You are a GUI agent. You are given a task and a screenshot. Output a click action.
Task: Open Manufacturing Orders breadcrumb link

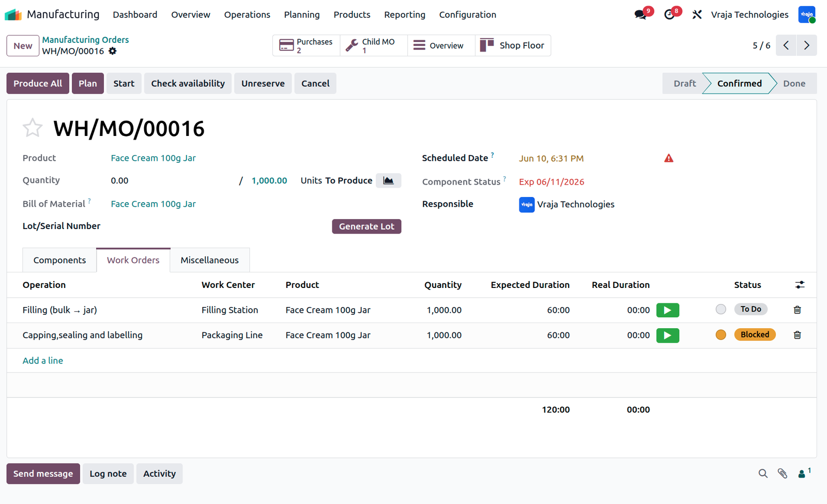click(x=85, y=40)
